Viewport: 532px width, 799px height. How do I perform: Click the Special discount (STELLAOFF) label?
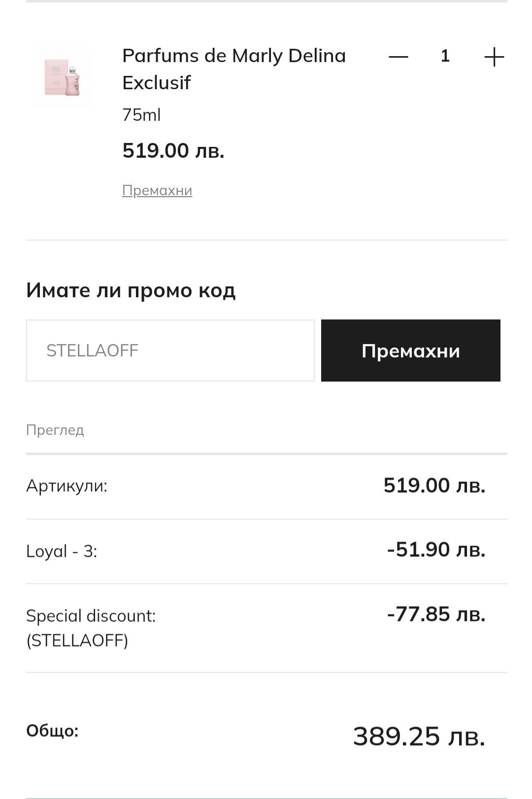coord(91,628)
